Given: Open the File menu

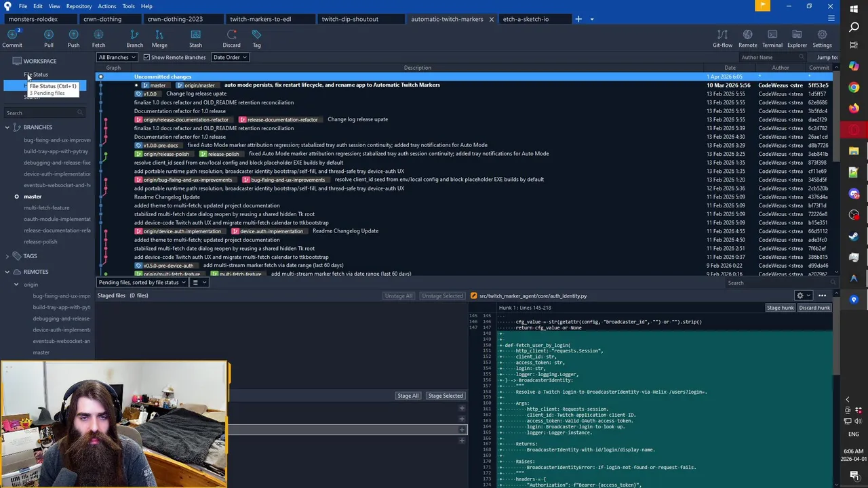Looking at the screenshot, I should click(x=23, y=6).
